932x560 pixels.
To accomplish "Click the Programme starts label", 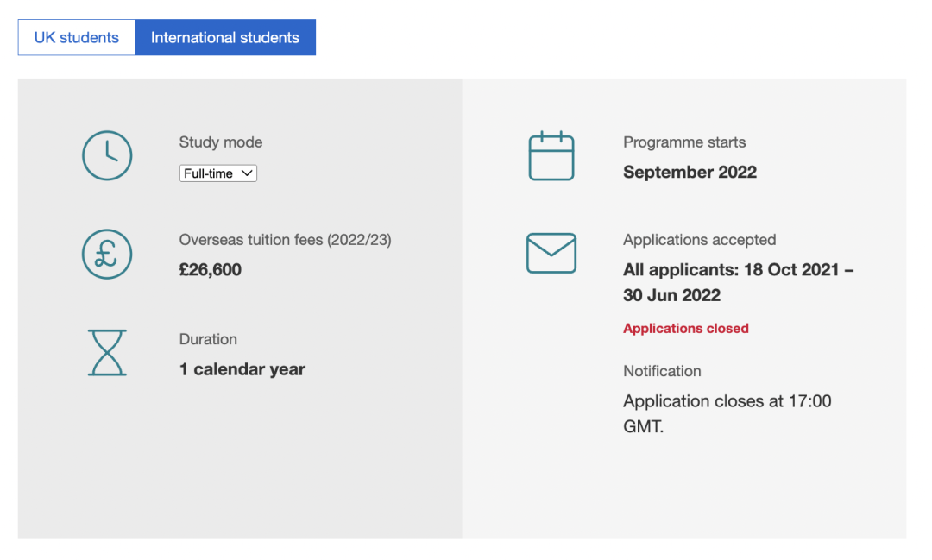I will [684, 142].
